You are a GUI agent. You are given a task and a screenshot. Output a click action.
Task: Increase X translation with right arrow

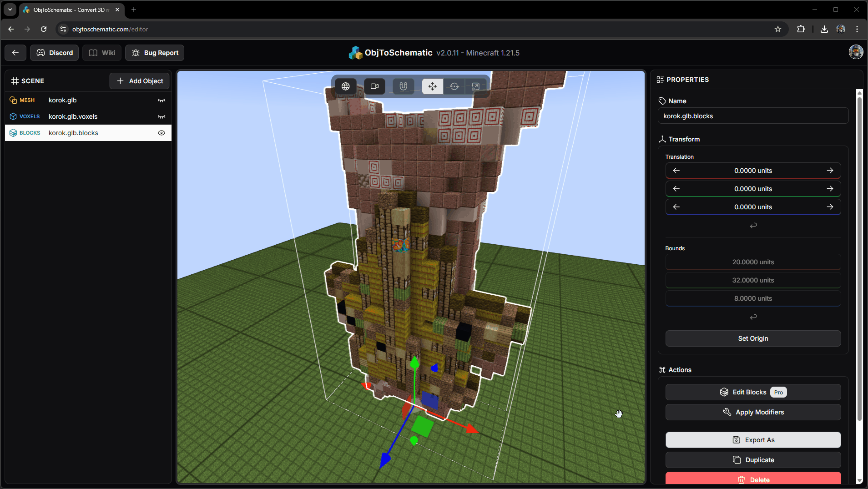coord(830,171)
